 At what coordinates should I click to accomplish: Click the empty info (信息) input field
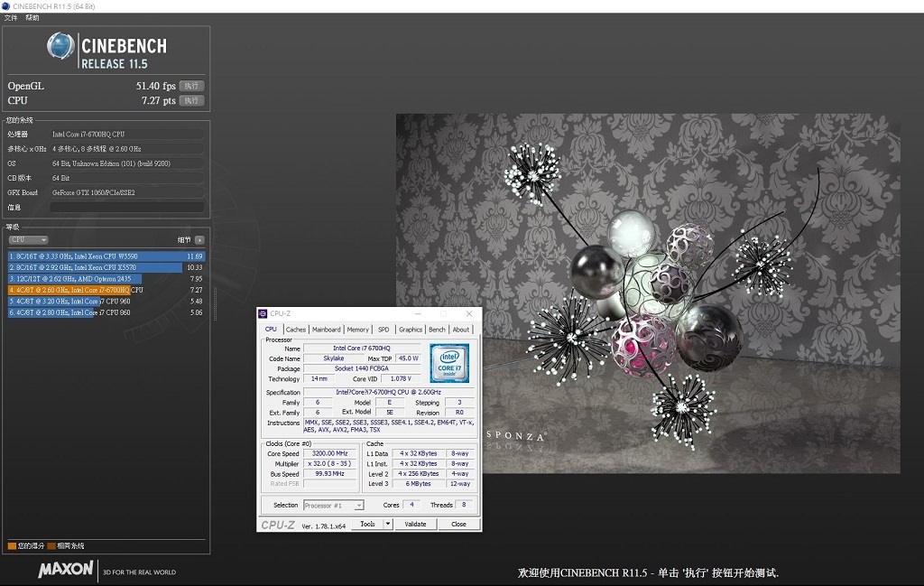[x=126, y=207]
